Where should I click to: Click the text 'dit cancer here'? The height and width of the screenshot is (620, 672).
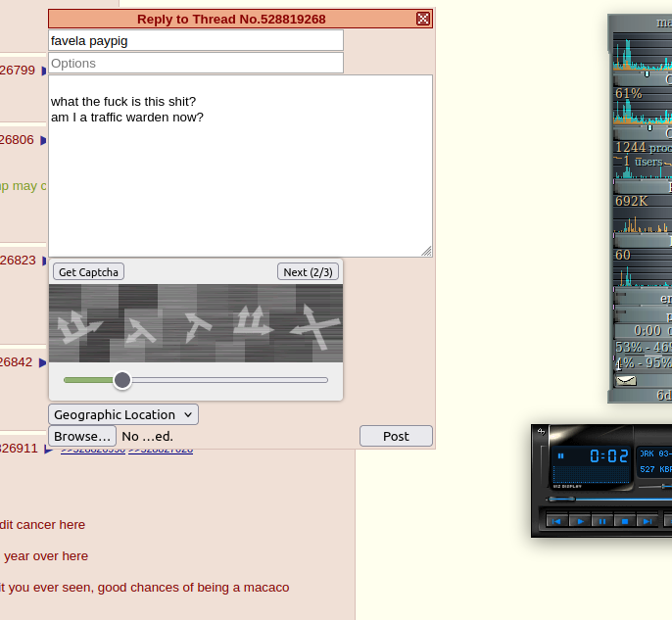[42, 524]
